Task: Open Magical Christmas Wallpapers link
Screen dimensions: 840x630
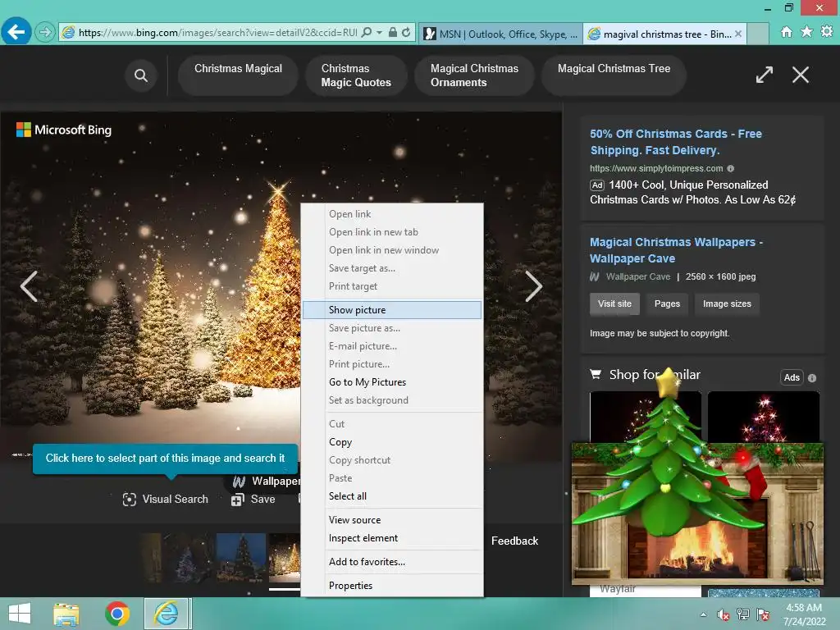Action: [676, 250]
